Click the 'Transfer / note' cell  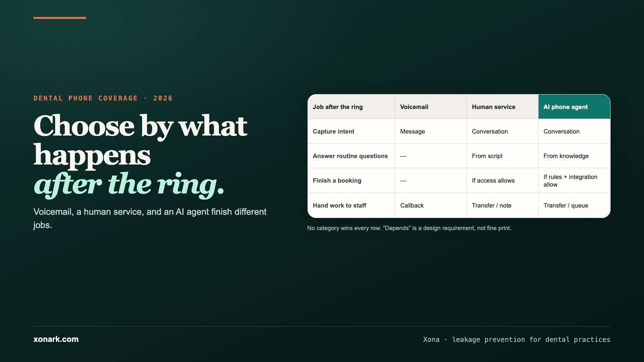click(x=502, y=206)
